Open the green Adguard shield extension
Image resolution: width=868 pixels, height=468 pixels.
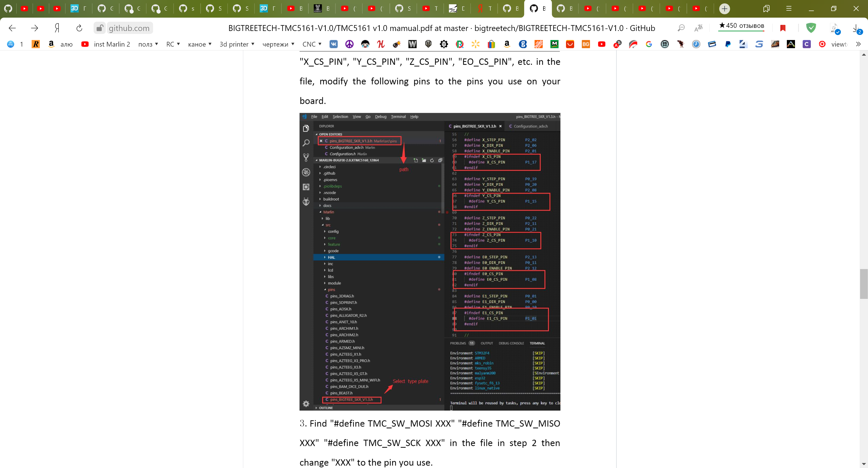click(811, 28)
